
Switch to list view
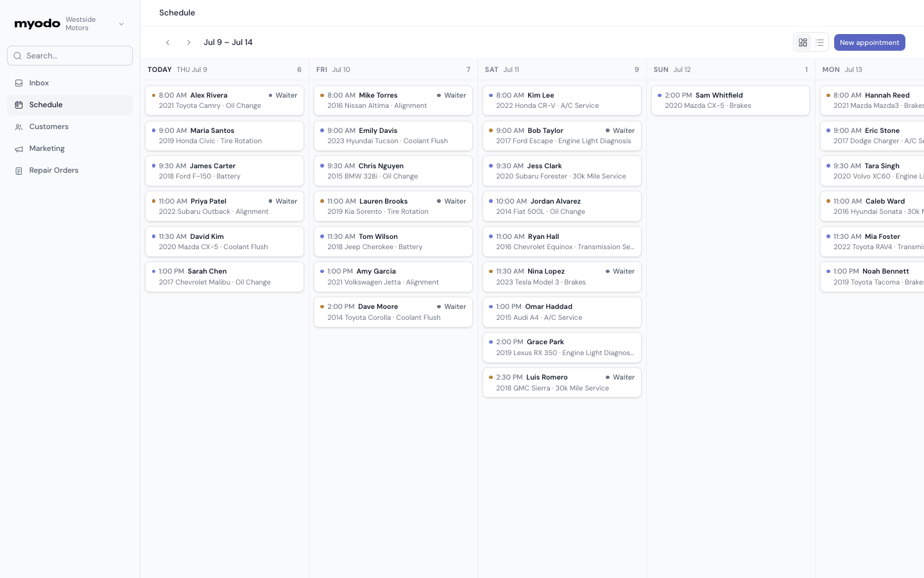pos(819,42)
